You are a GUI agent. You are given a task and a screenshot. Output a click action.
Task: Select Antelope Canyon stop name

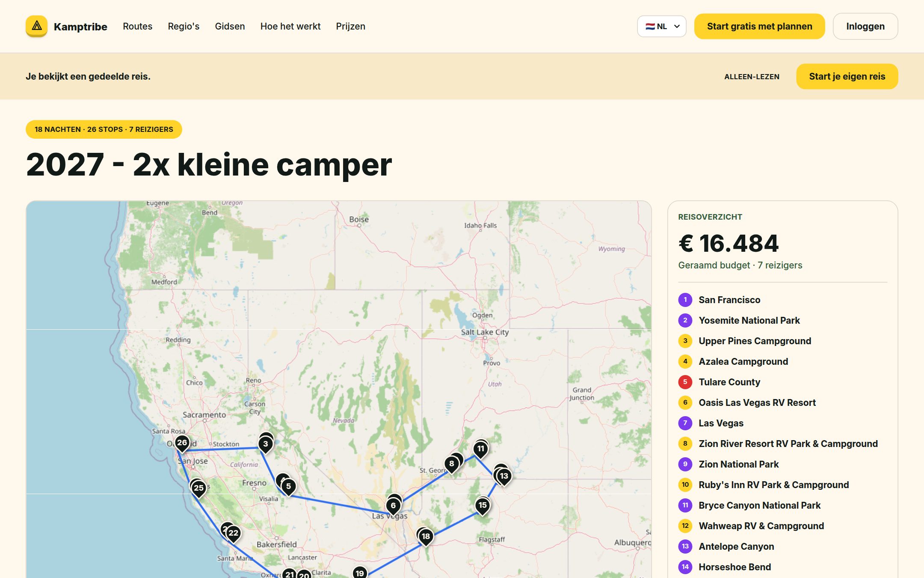click(x=736, y=546)
